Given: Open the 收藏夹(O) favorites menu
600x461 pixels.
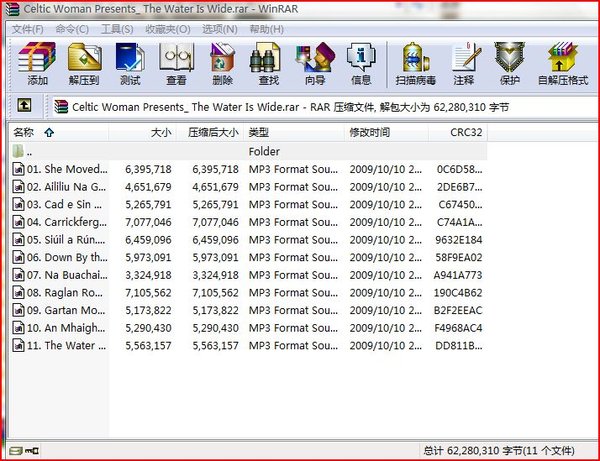Looking at the screenshot, I should [168, 29].
